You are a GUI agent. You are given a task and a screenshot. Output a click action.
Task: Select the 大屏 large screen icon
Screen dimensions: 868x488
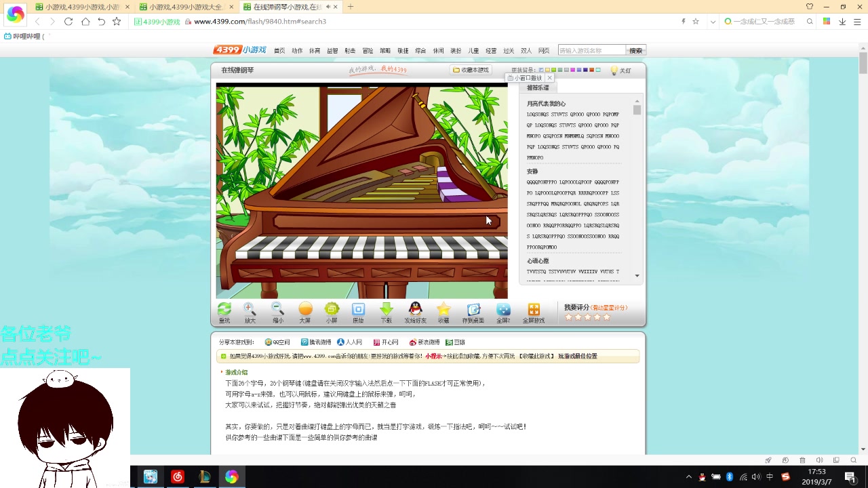pyautogui.click(x=305, y=310)
